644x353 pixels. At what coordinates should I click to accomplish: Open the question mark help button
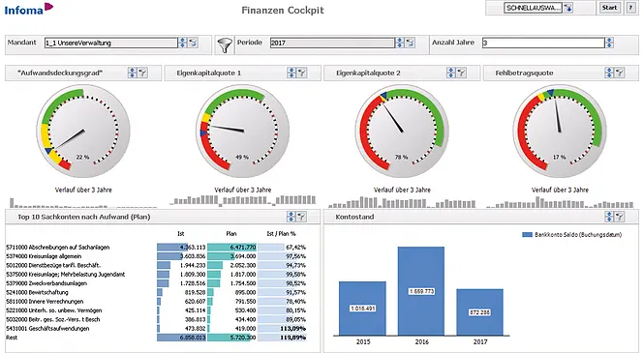(x=630, y=8)
